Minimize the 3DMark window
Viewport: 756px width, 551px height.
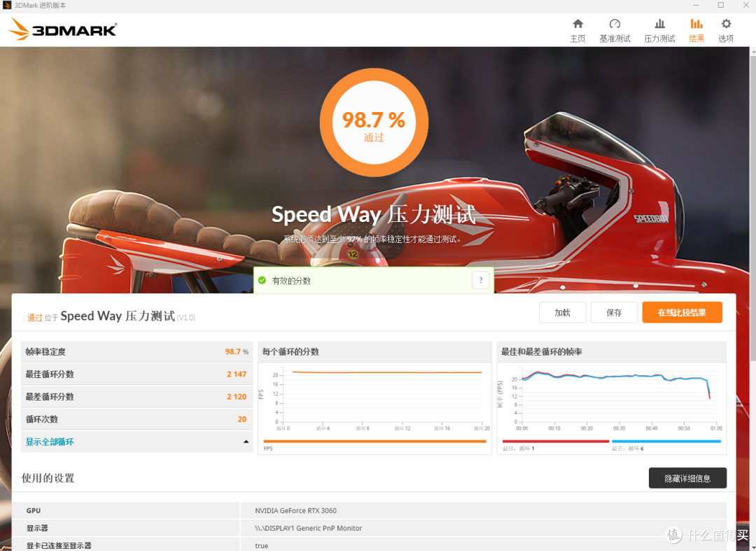(x=696, y=6)
